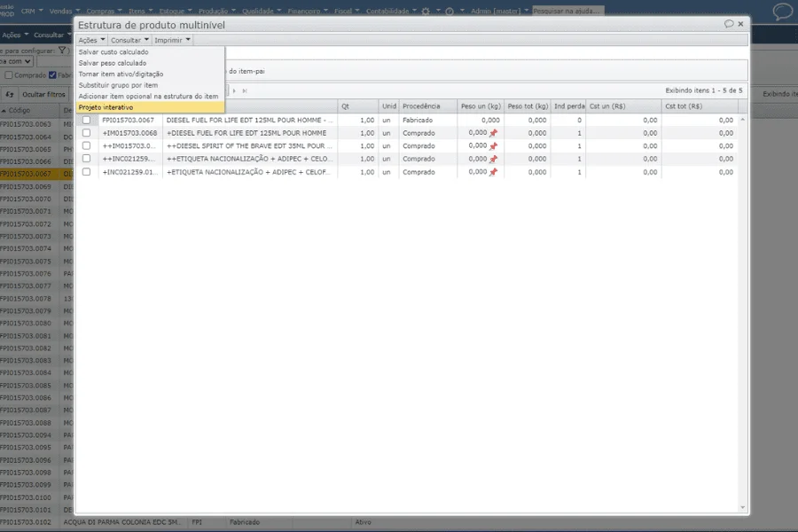This screenshot has width=798, height=532.
Task: Uncheck the Fabricado checkbox
Action: pyautogui.click(x=53, y=75)
